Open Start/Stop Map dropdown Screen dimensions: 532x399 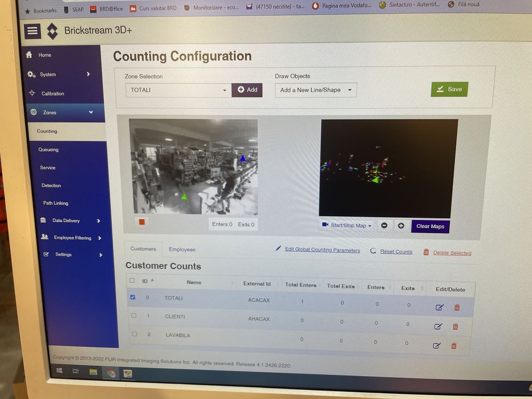pos(347,225)
